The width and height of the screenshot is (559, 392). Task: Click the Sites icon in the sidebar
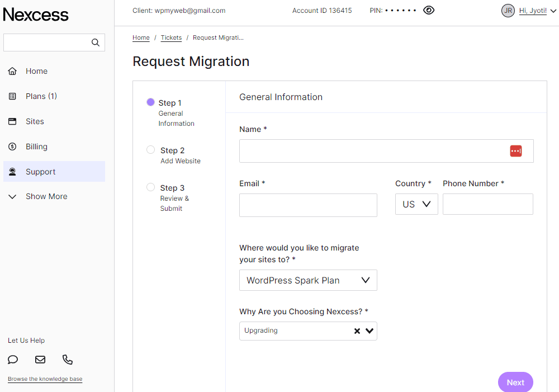[12, 121]
